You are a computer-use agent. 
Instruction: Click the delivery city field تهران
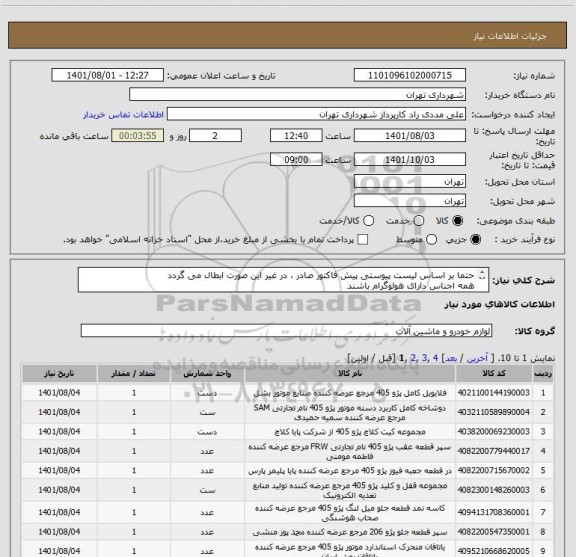point(410,201)
